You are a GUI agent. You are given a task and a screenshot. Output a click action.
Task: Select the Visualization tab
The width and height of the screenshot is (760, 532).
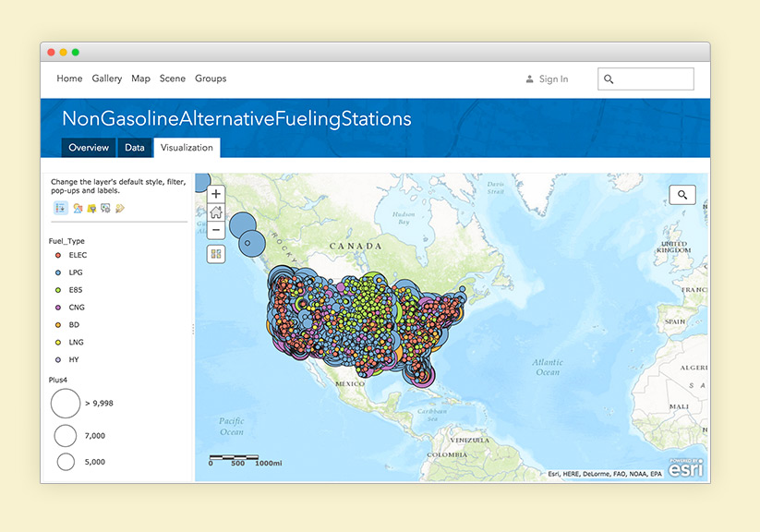tap(187, 148)
